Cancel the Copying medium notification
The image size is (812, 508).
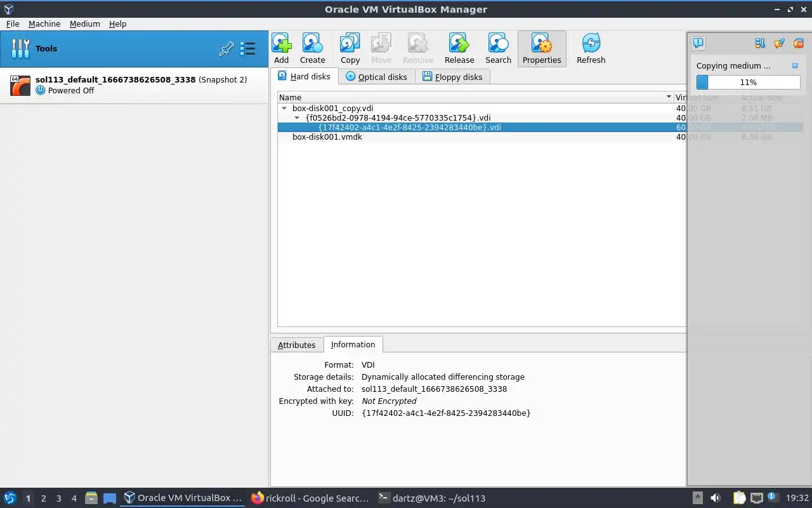click(795, 65)
